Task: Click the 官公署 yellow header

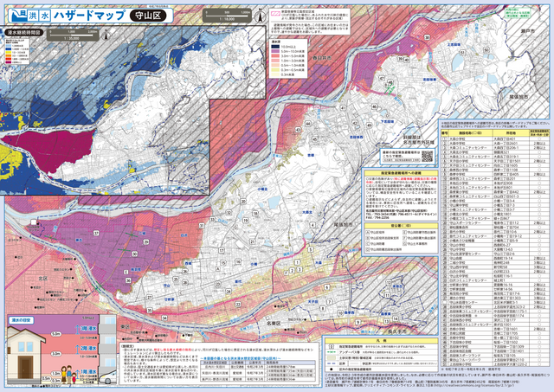Action: click(401, 225)
